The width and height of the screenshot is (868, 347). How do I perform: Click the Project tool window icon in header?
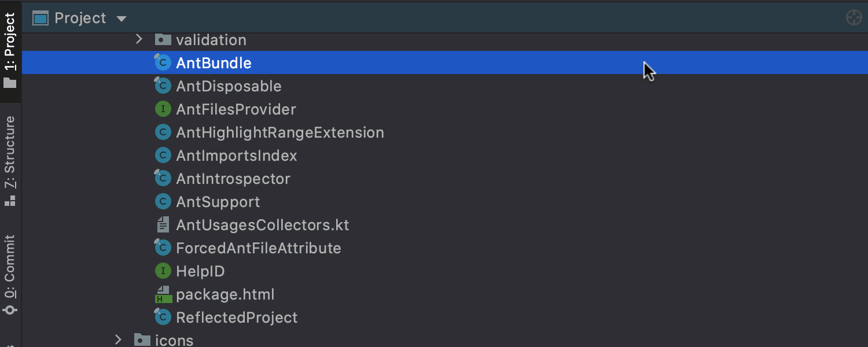41,18
